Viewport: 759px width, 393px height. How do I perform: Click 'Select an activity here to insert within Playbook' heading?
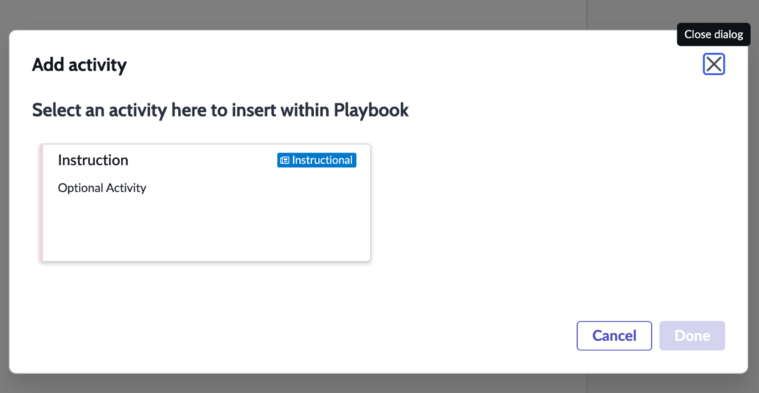click(220, 110)
